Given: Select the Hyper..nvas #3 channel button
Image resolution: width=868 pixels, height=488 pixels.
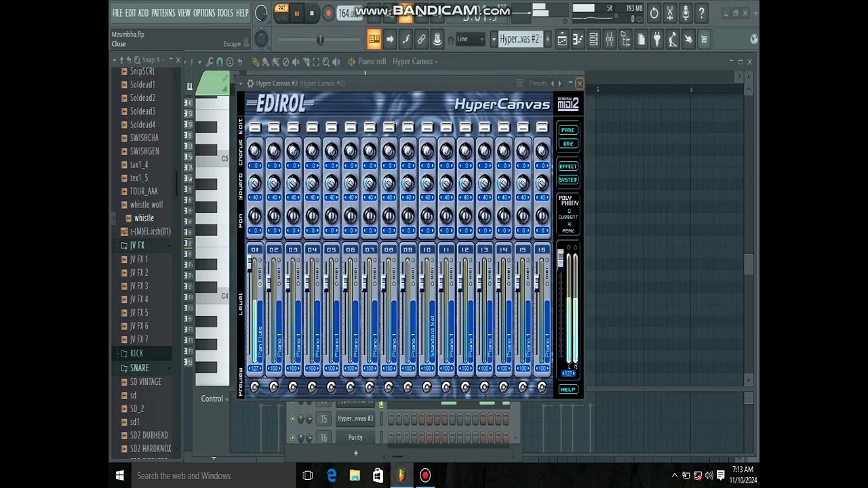Looking at the screenshot, I should 355,419.
